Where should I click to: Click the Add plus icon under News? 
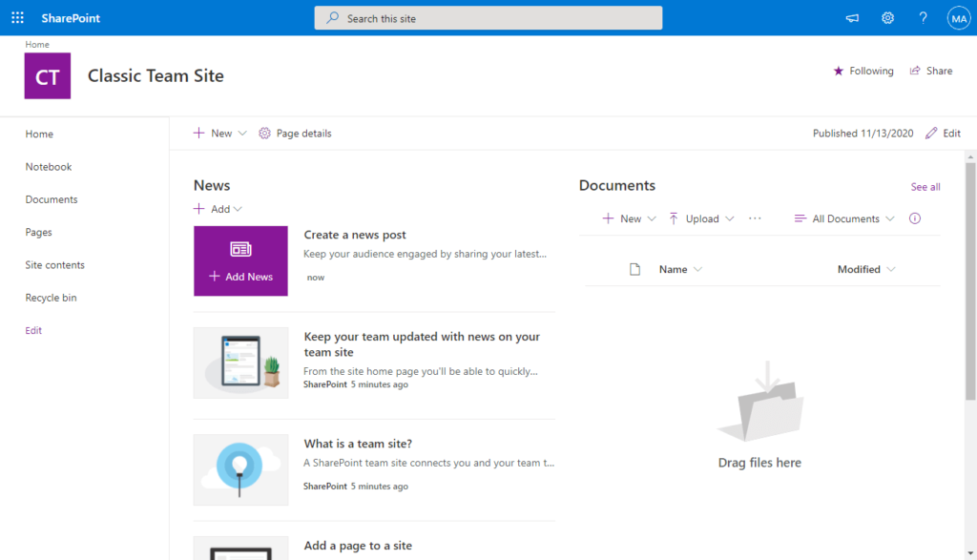point(198,209)
